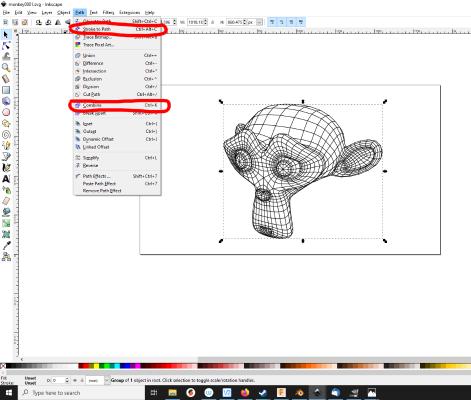Select the Tweak objects tool
471x400 pixels.
[6, 56]
